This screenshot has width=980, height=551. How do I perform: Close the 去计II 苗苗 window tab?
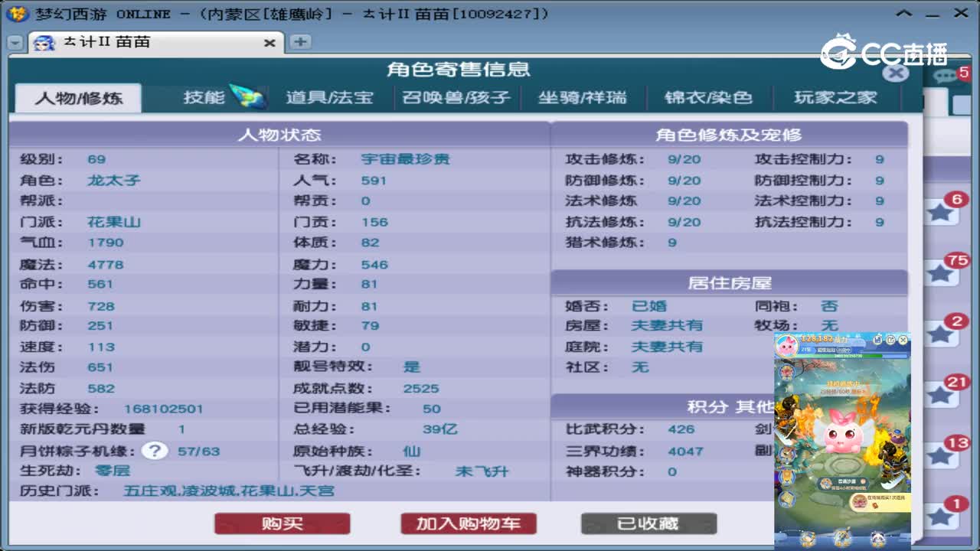coord(269,43)
